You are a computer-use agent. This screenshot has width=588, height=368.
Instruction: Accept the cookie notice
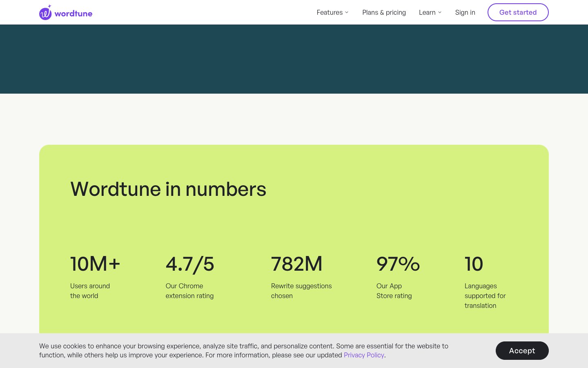(x=522, y=350)
